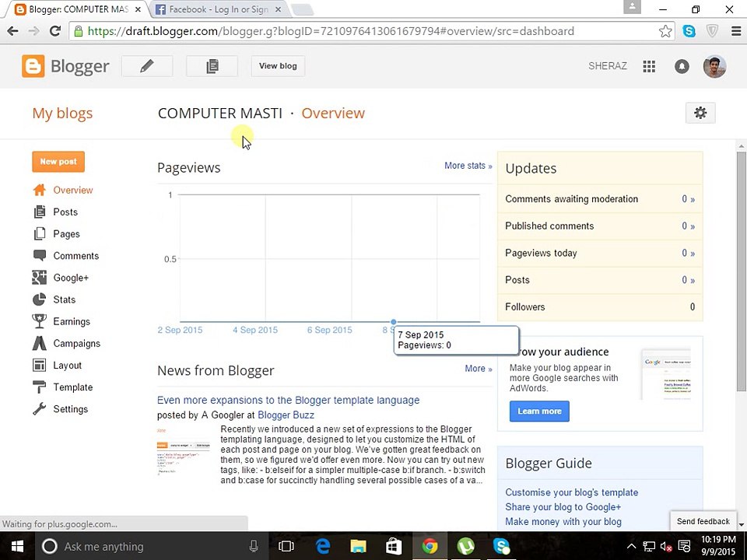Click the Template paint roller icon
The height and width of the screenshot is (560, 747).
pyautogui.click(x=40, y=387)
